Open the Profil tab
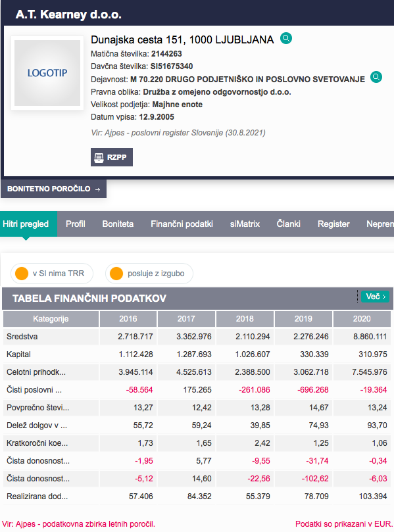 pyautogui.click(x=76, y=224)
